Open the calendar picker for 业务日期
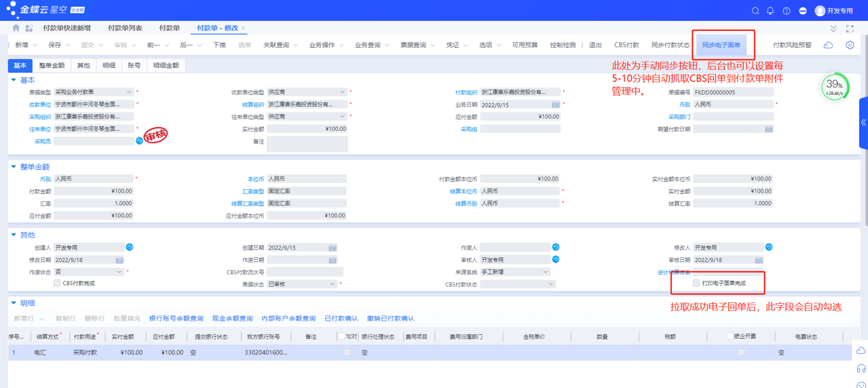Image resolution: width=868 pixels, height=388 pixels. click(x=556, y=105)
